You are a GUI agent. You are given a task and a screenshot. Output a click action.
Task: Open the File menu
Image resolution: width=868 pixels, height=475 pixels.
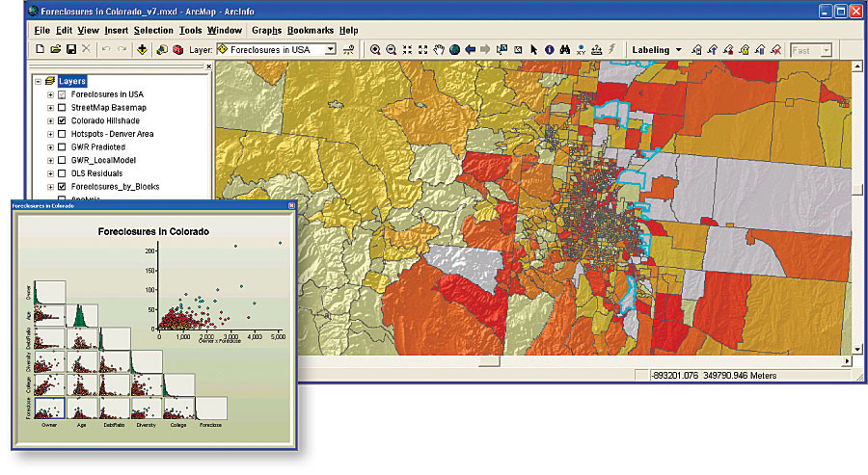[x=42, y=31]
